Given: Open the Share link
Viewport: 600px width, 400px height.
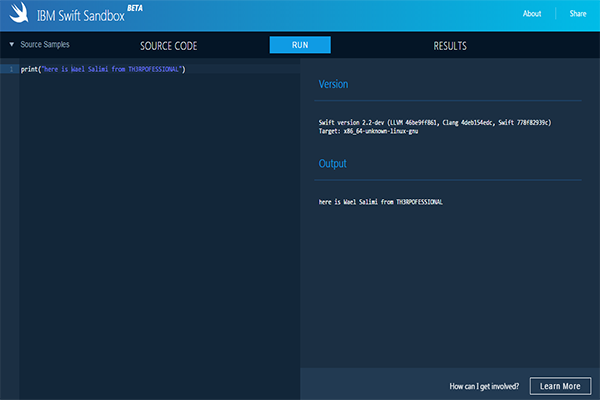Looking at the screenshot, I should [x=578, y=13].
